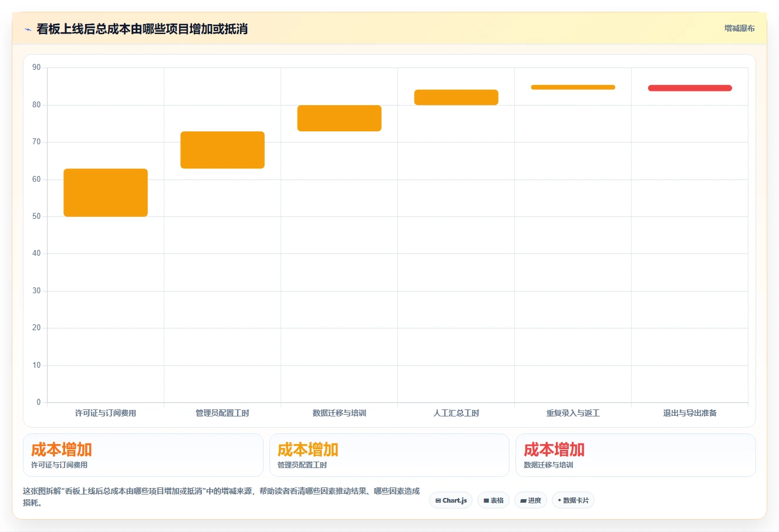
Task: Open the 成本增加 card for 许可证与订阅费用
Action: 143,455
